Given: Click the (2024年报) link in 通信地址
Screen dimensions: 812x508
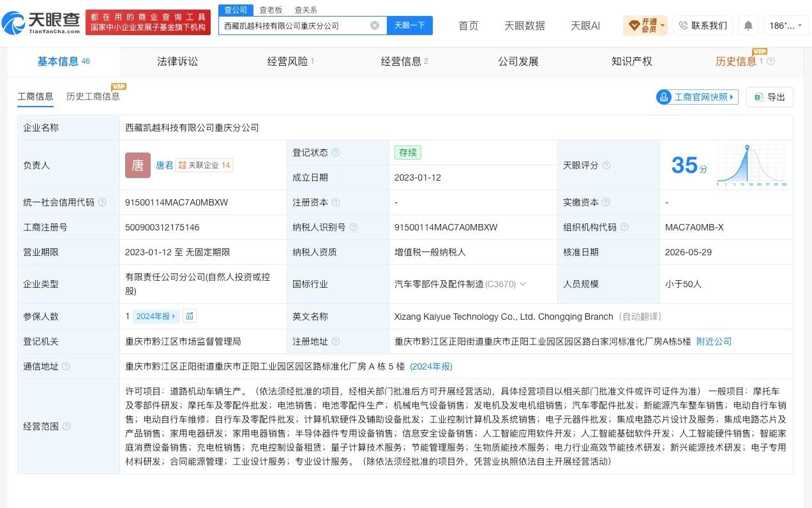Looking at the screenshot, I should pyautogui.click(x=431, y=366).
